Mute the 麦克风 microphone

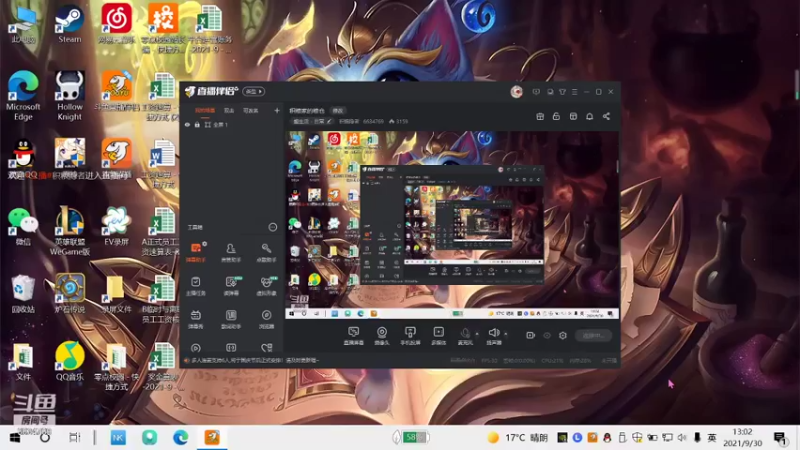point(465,336)
